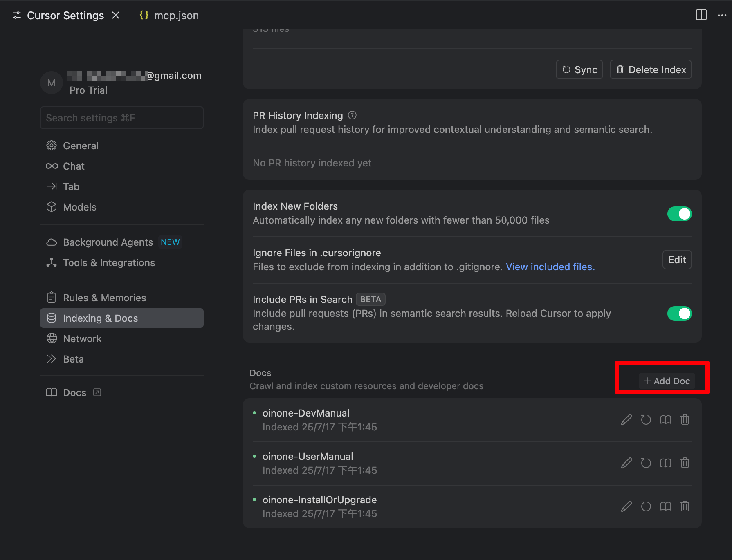Edit the oinone-InstallOrUpgrade doc entry
732x560 pixels.
coord(626,506)
